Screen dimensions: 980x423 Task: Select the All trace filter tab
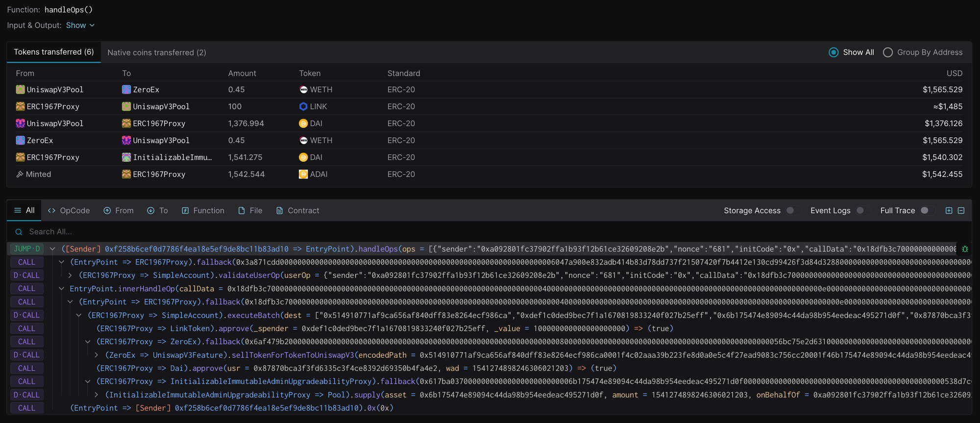pos(24,210)
